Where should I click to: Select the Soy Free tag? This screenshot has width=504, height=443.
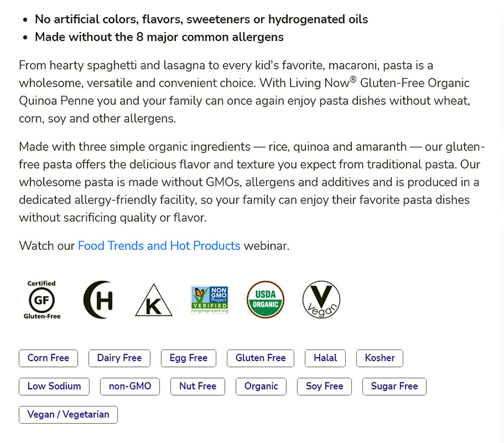[x=325, y=386]
